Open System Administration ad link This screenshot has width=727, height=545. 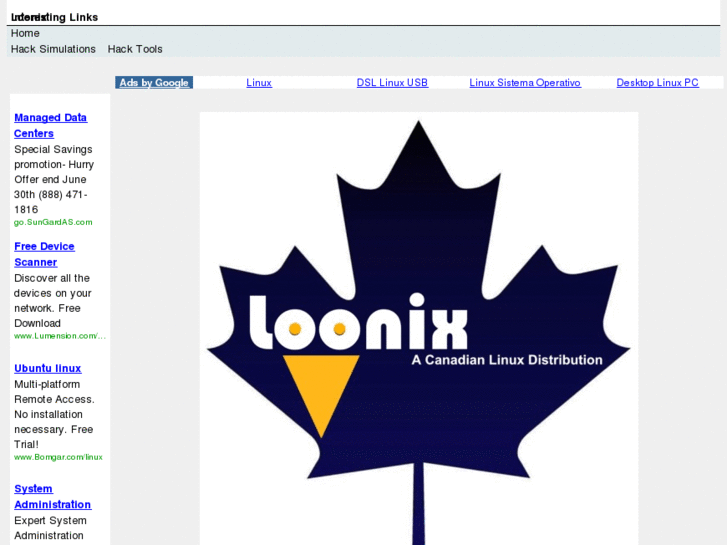pyautogui.click(x=52, y=496)
